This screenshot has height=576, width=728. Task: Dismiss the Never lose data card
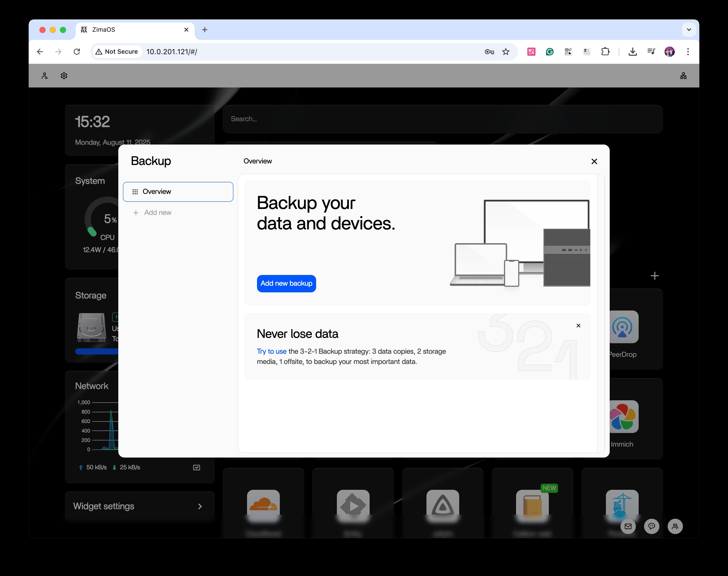click(x=578, y=325)
